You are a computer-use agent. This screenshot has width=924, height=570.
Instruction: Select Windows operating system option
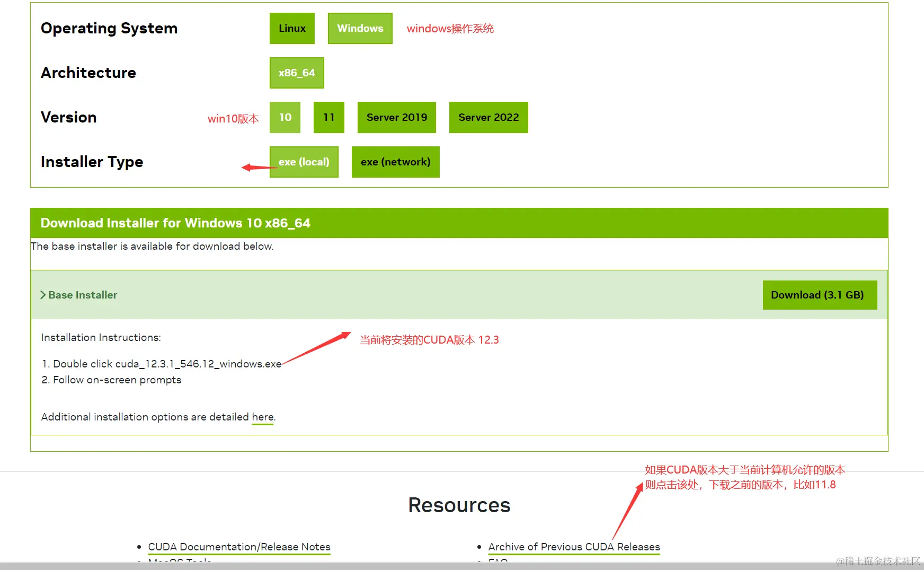coord(360,29)
